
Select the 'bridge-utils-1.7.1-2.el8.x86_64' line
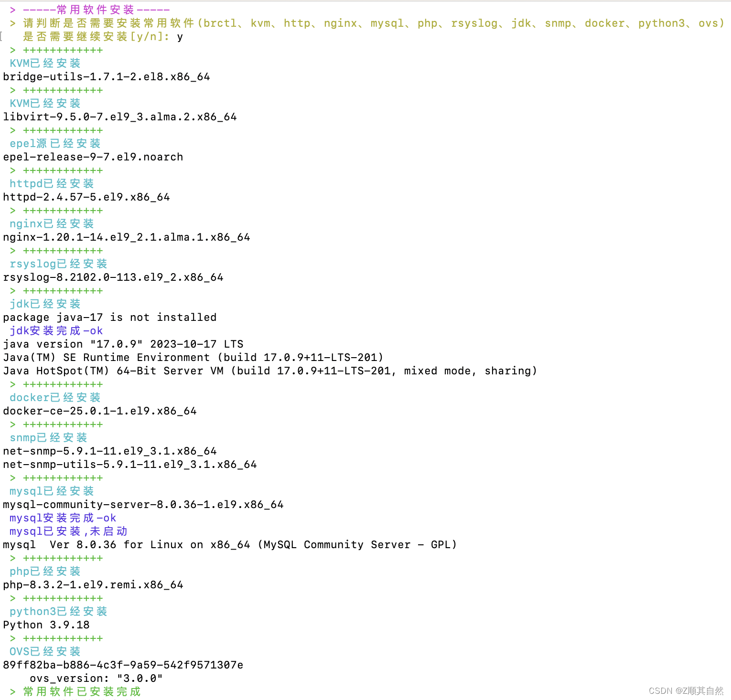click(x=107, y=77)
